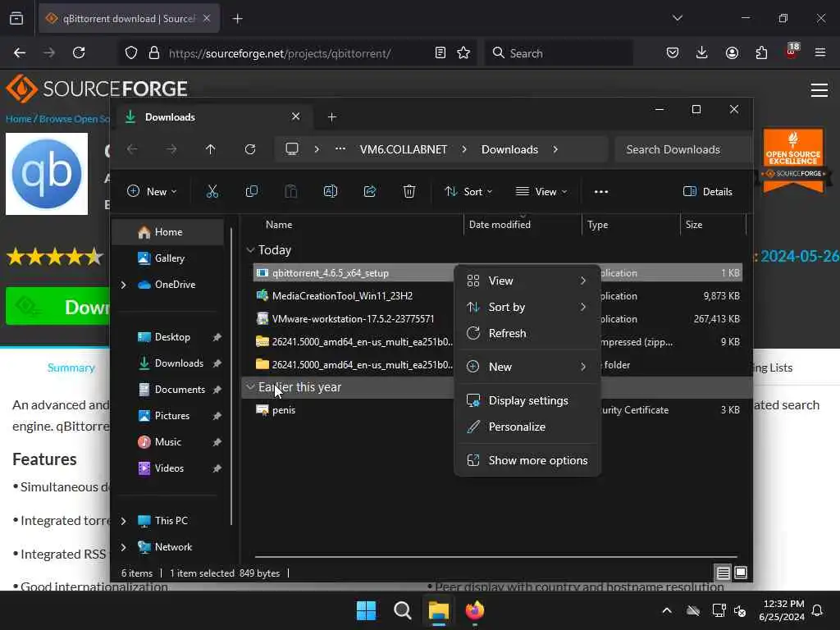Click Date modified column header
This screenshot has width=840, height=630.
[x=500, y=225]
